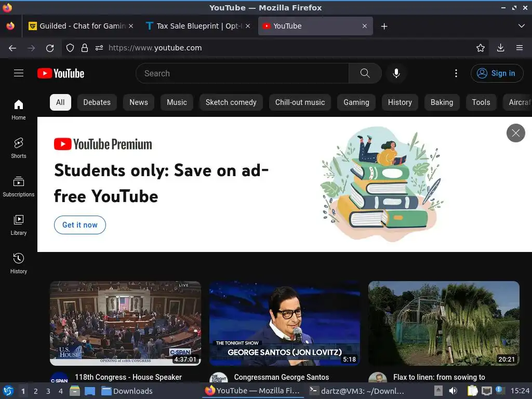532x399 pixels.
Task: Open Firefox downloads panel
Action: 500,48
